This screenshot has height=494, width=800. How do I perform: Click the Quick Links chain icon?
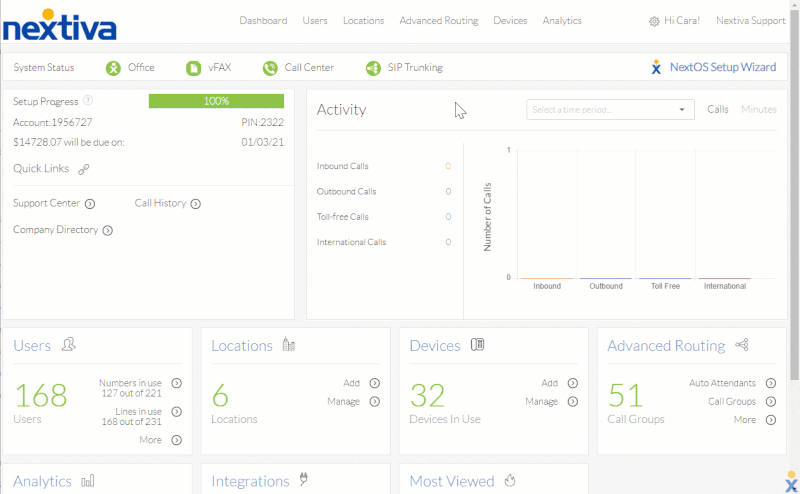point(84,169)
